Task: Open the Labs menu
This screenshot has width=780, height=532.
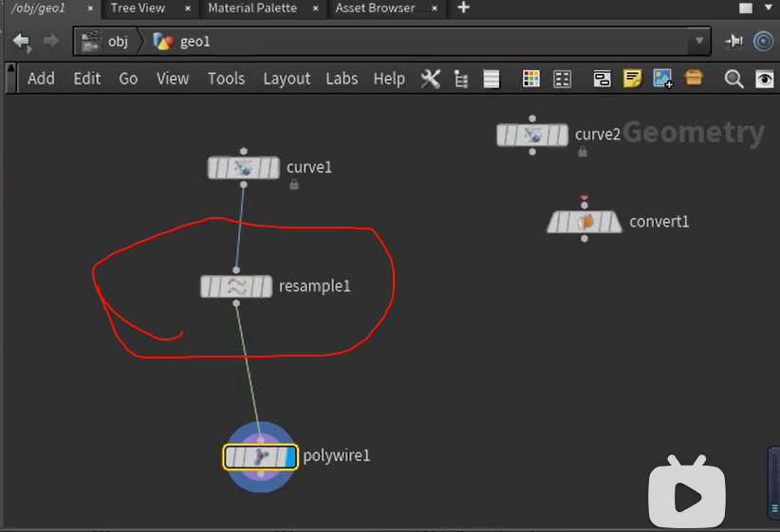Action: 342,79
